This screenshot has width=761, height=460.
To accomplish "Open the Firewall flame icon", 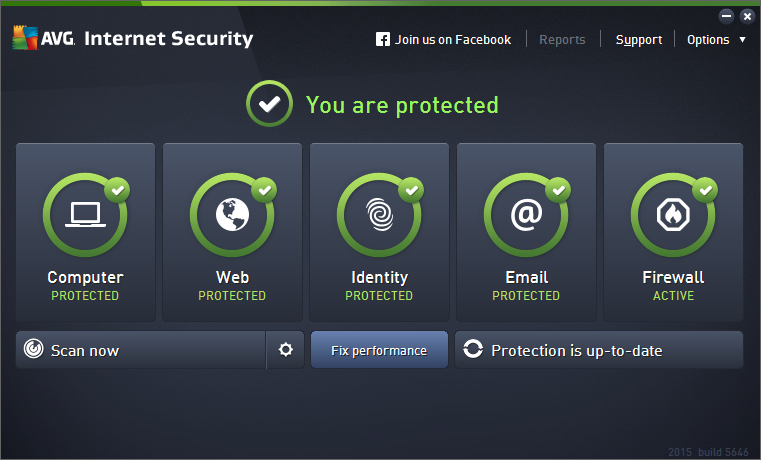I will pos(673,216).
